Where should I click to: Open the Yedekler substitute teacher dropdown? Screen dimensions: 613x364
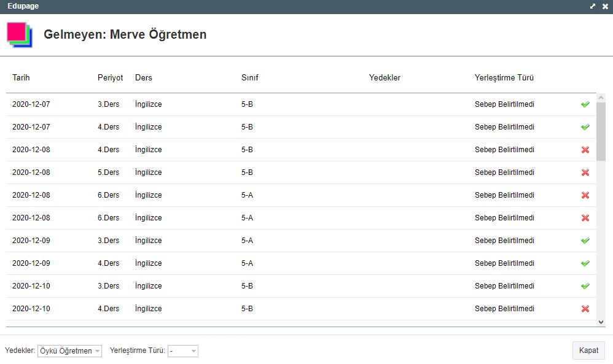(x=69, y=351)
